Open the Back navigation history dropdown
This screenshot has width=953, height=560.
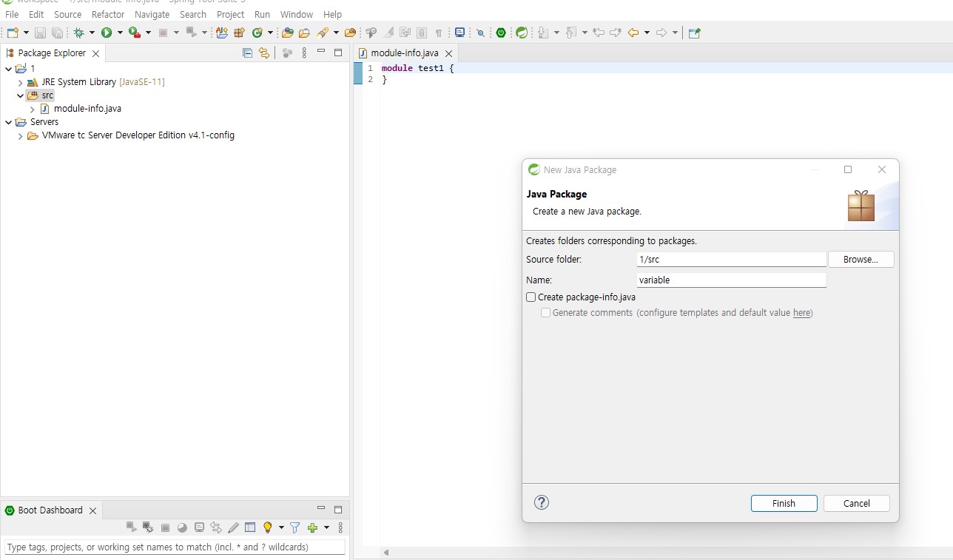(x=647, y=33)
